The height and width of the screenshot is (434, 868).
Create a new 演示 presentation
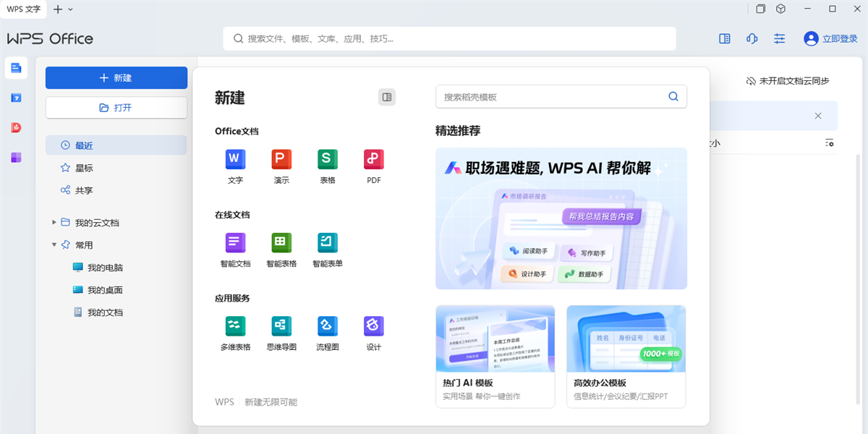[x=281, y=166]
